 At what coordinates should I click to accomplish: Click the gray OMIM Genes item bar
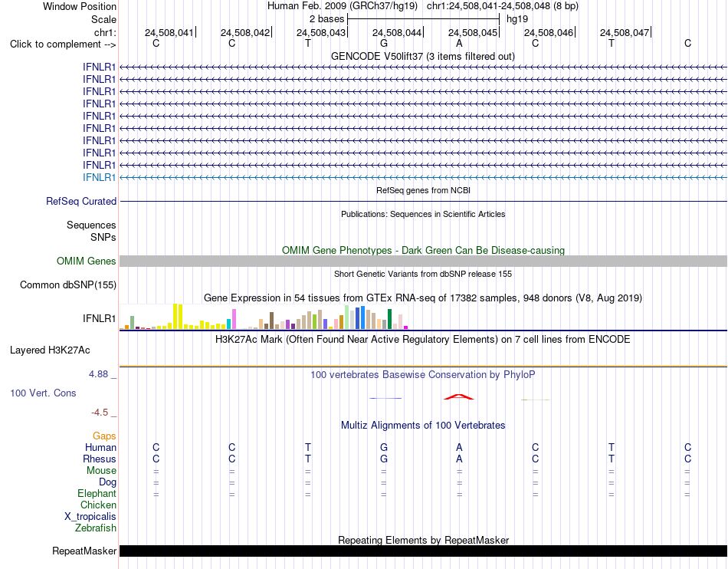pos(423,261)
